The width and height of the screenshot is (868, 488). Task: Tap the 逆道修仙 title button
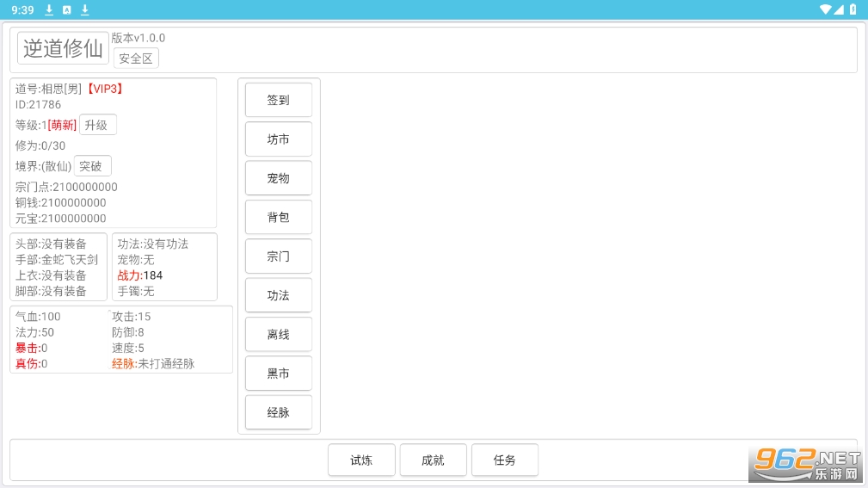(63, 48)
